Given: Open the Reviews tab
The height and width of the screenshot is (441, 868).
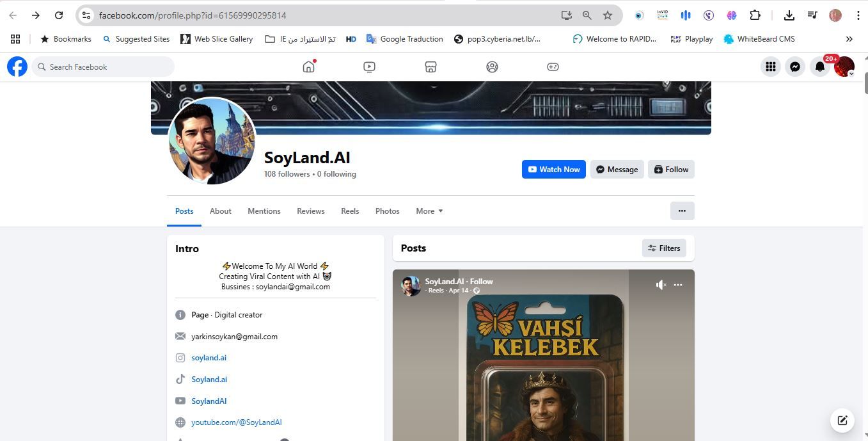Looking at the screenshot, I should [x=311, y=211].
